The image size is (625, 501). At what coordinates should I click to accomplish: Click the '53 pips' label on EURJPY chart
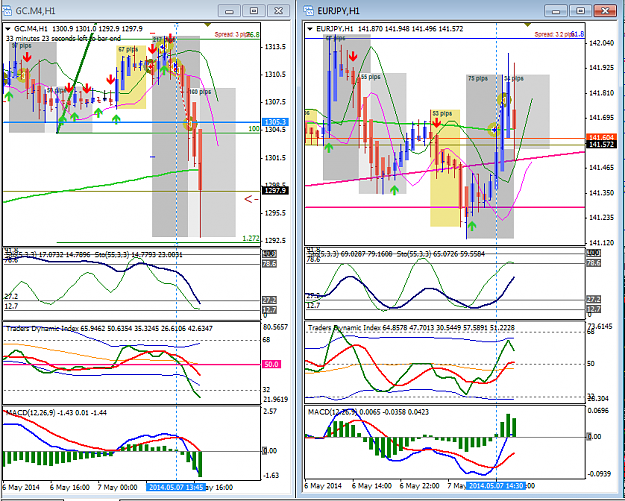[442, 114]
